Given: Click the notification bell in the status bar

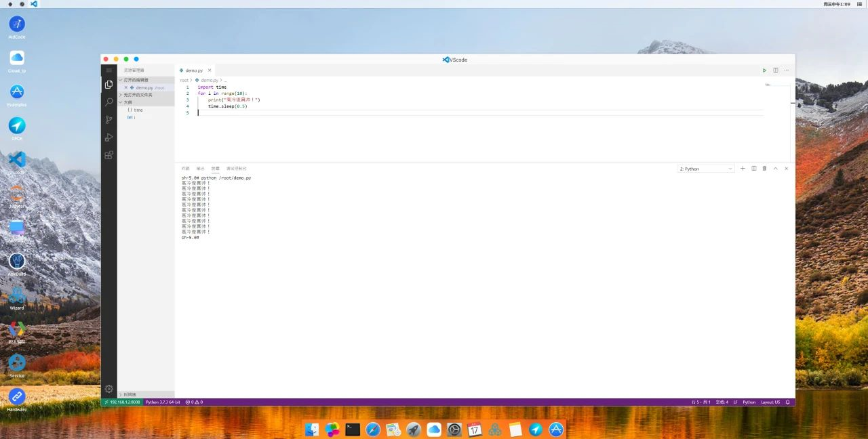Looking at the screenshot, I should pos(787,402).
